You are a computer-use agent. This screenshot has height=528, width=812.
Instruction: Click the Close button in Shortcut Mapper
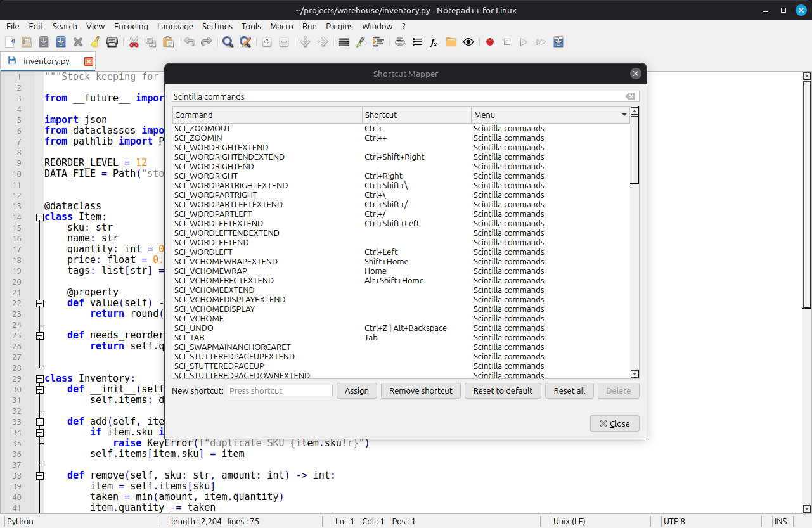[x=615, y=423]
